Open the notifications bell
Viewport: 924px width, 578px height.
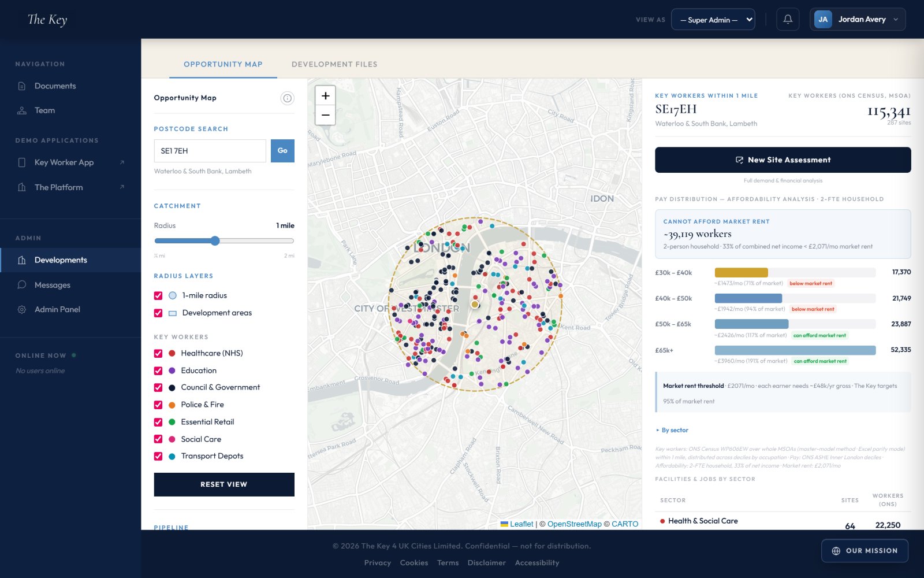(x=788, y=19)
